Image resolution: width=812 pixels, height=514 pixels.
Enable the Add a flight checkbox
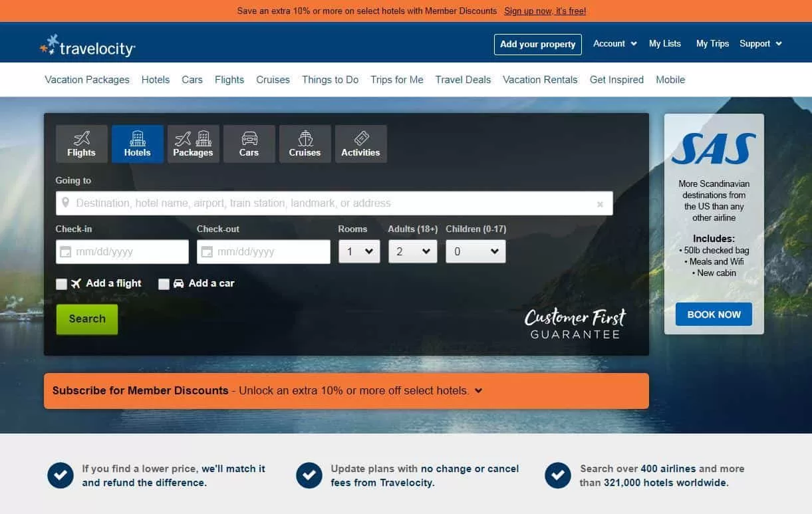click(61, 284)
